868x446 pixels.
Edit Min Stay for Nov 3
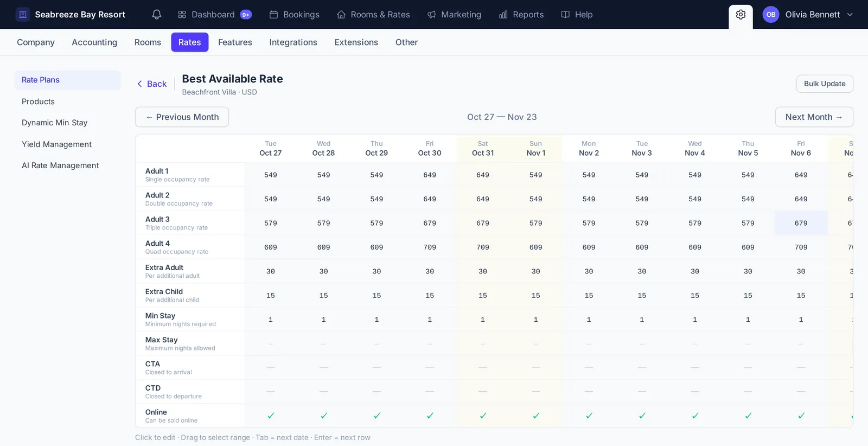tap(642, 320)
